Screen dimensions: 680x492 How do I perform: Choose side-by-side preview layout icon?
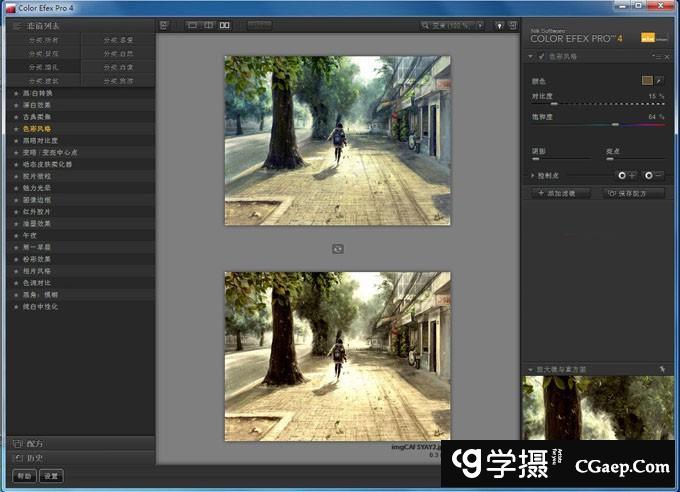225,25
